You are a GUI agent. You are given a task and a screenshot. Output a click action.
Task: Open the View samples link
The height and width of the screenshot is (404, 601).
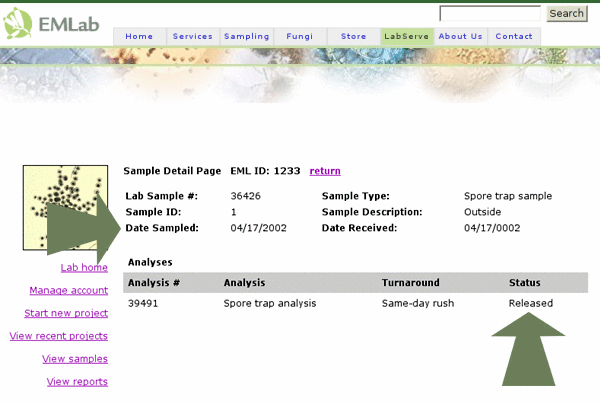[x=75, y=359]
